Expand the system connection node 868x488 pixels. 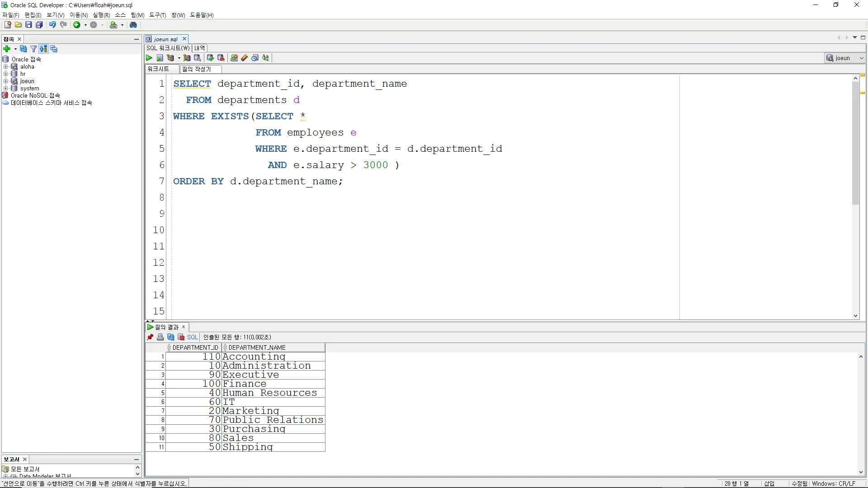pyautogui.click(x=6, y=89)
